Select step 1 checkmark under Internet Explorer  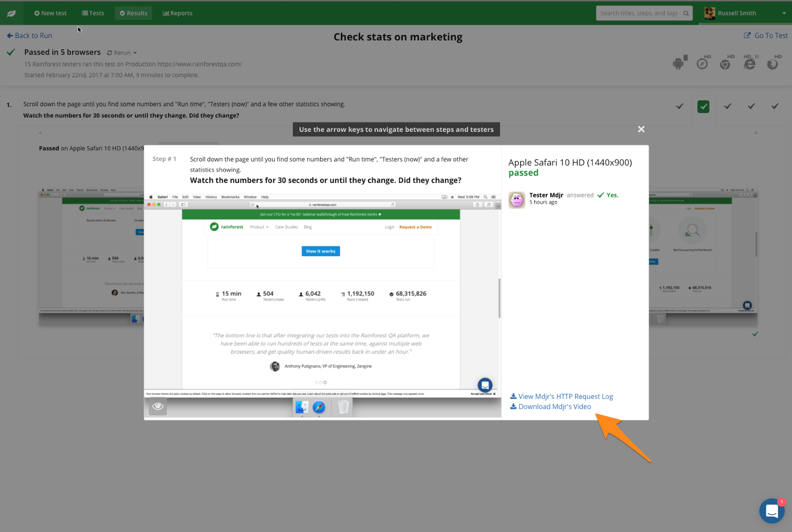click(x=751, y=106)
